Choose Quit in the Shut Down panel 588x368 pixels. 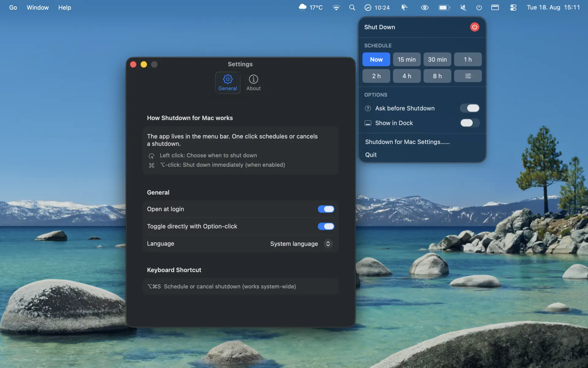pyautogui.click(x=371, y=155)
